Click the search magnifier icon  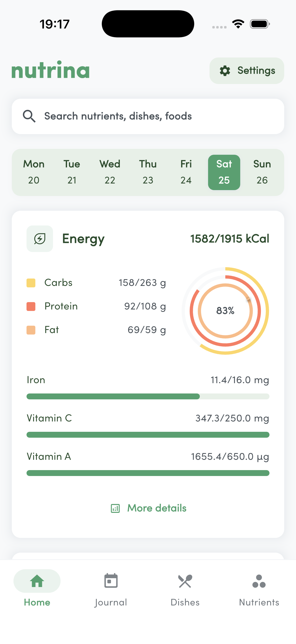pyautogui.click(x=29, y=116)
